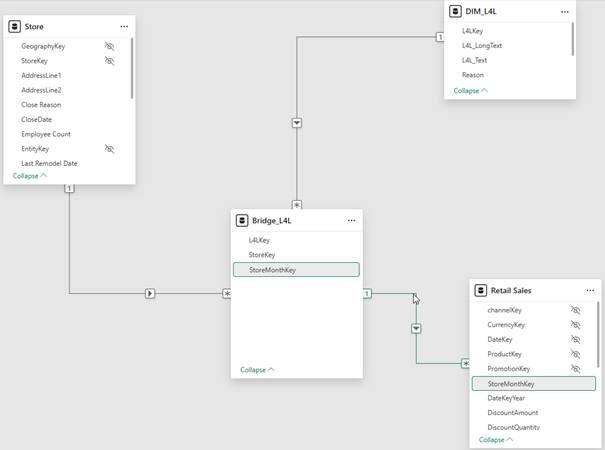Toggle visibility of DateKey in Retail Sales

(575, 339)
